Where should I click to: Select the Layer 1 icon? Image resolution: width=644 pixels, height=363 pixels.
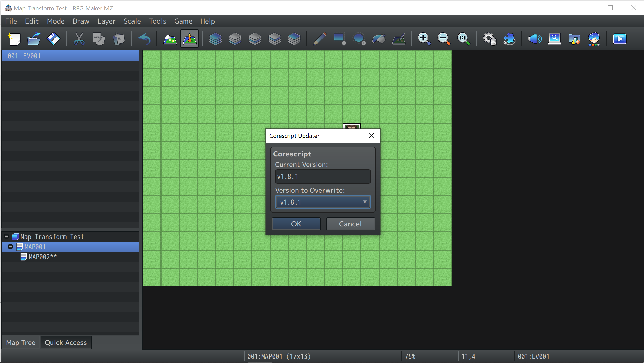[x=235, y=39]
